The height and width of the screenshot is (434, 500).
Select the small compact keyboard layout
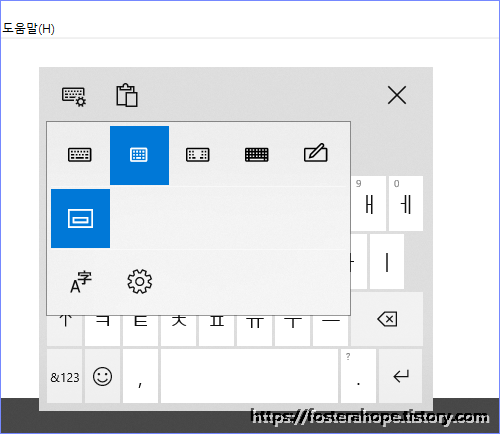139,155
